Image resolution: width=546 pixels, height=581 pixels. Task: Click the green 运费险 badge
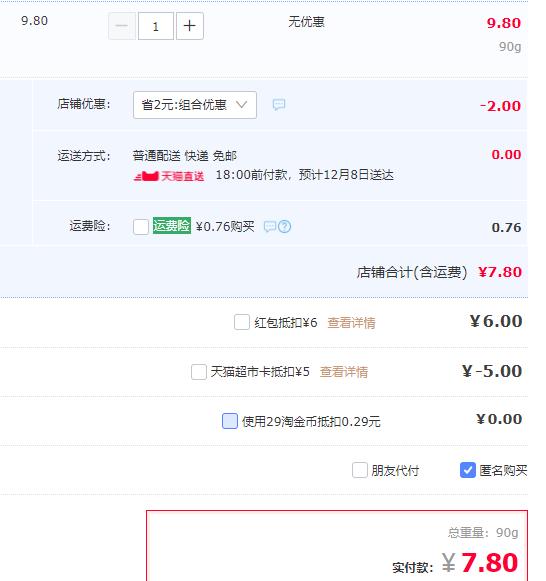coord(172,226)
